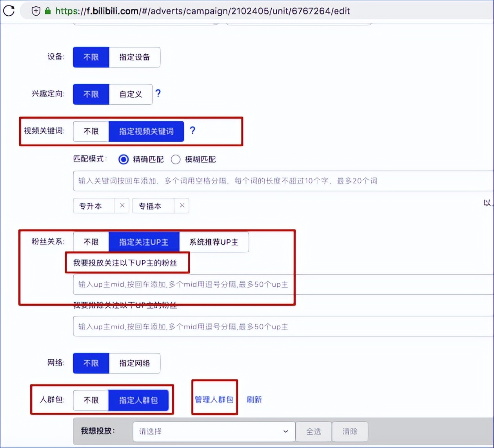Click the 刷新 link beside 管理人群包
The width and height of the screenshot is (494, 448).
pyautogui.click(x=254, y=399)
